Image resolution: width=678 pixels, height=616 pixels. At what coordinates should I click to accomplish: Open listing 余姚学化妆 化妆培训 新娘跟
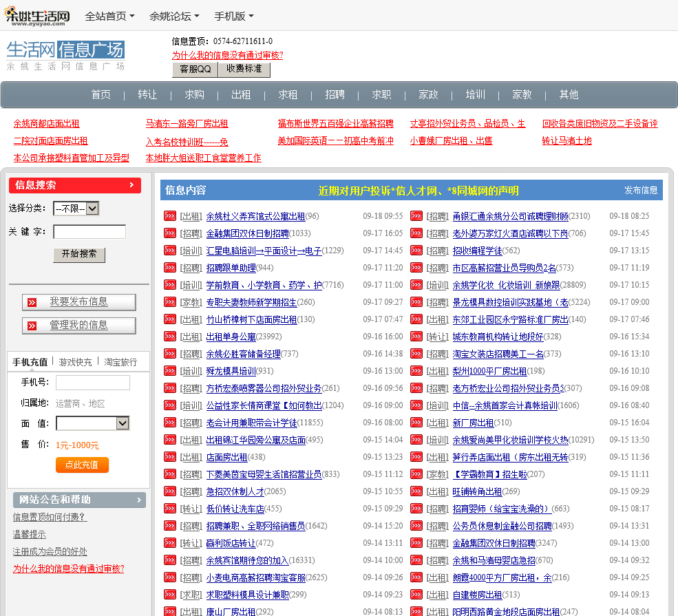click(506, 285)
